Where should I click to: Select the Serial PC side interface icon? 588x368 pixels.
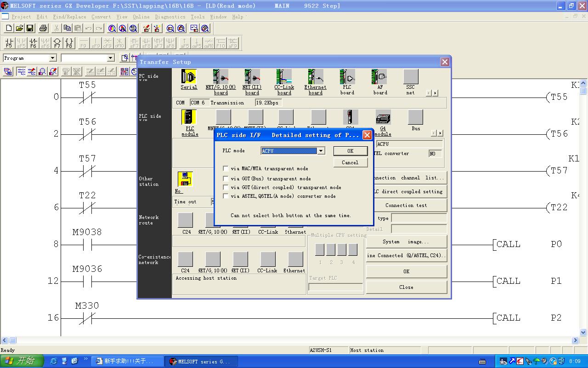tap(188, 77)
